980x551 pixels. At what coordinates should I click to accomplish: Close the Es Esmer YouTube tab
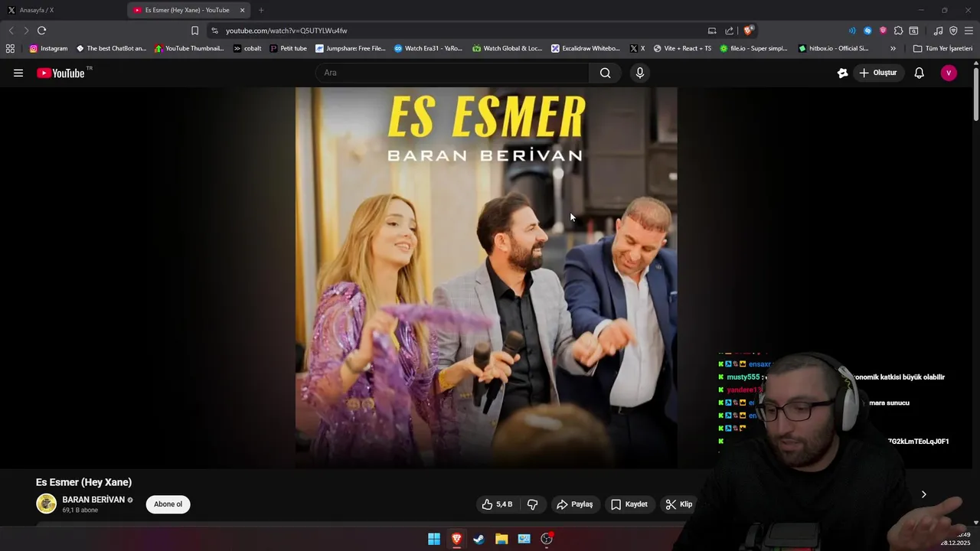pyautogui.click(x=243, y=10)
